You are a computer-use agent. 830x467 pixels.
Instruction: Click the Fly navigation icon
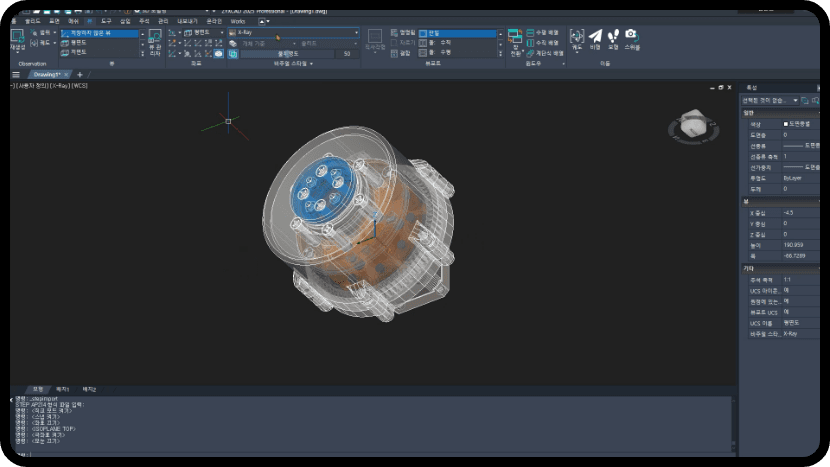pyautogui.click(x=594, y=36)
